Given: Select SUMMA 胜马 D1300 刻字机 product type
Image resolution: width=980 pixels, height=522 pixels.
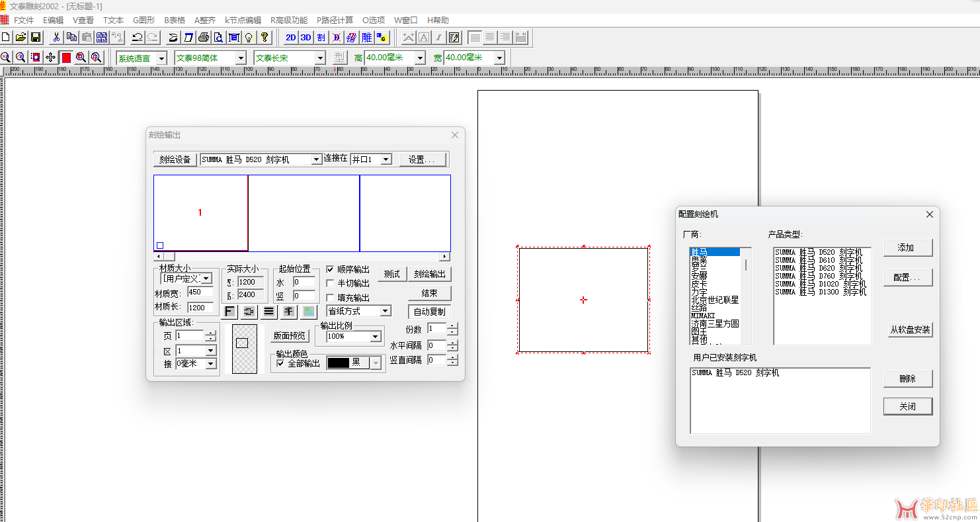Looking at the screenshot, I should coord(821,292).
